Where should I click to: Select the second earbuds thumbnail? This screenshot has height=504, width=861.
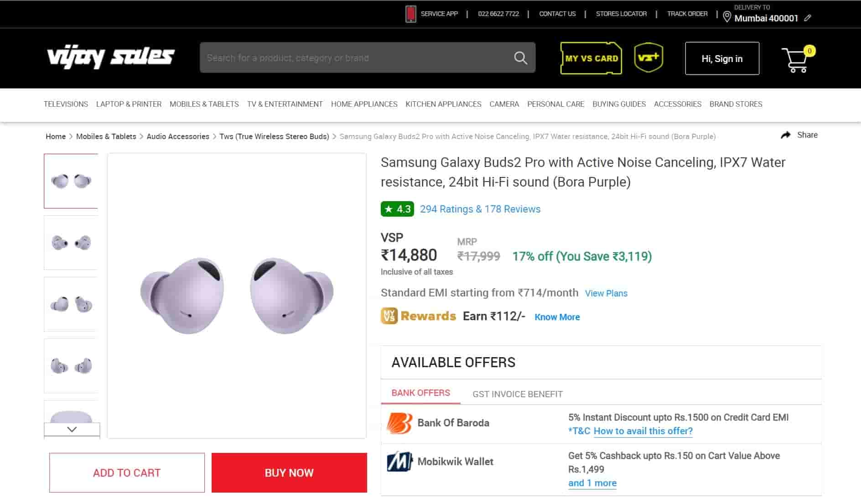coord(71,243)
